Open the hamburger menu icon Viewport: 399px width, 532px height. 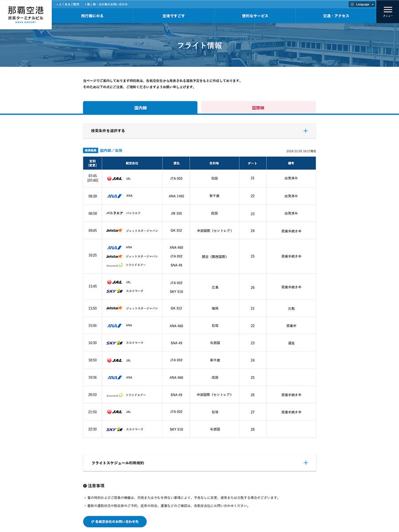coord(387,11)
